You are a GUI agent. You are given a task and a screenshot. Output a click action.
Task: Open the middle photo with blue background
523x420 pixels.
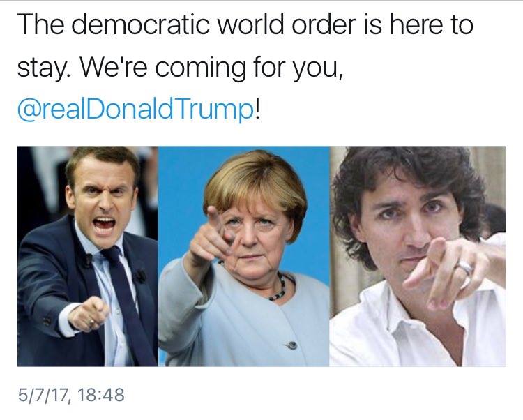[244, 256]
